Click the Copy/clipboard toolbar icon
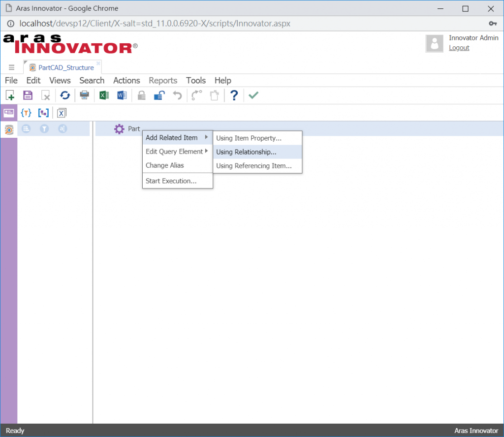The image size is (504, 437). coord(214,95)
